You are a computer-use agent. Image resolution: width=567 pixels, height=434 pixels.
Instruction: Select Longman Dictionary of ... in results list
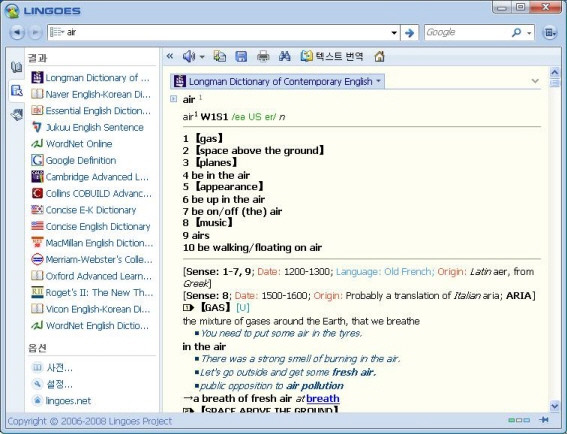point(90,77)
